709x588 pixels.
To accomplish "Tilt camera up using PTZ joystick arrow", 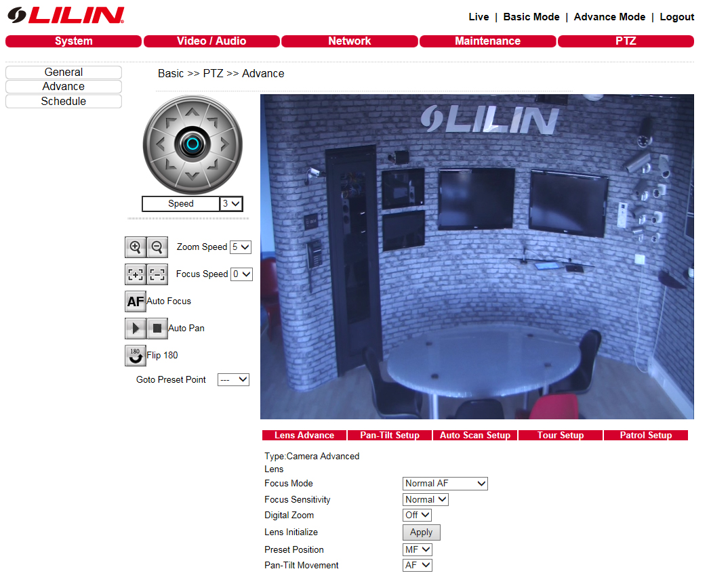I will click(193, 112).
